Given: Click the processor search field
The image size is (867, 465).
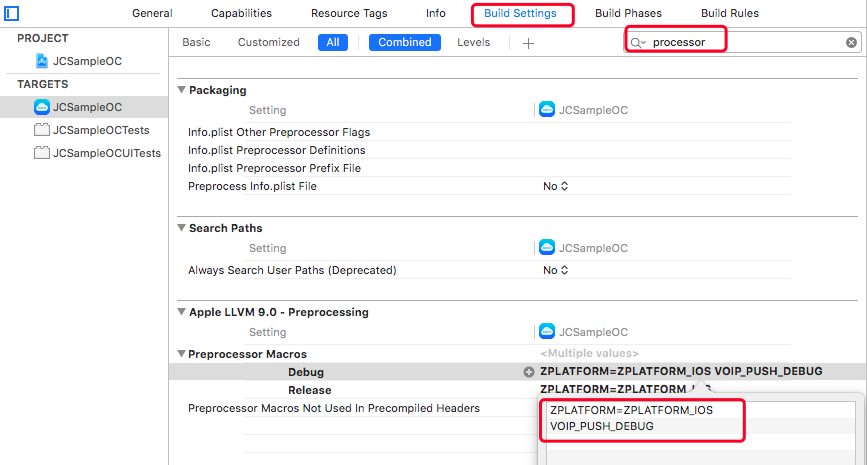Looking at the screenshot, I should tap(744, 43).
